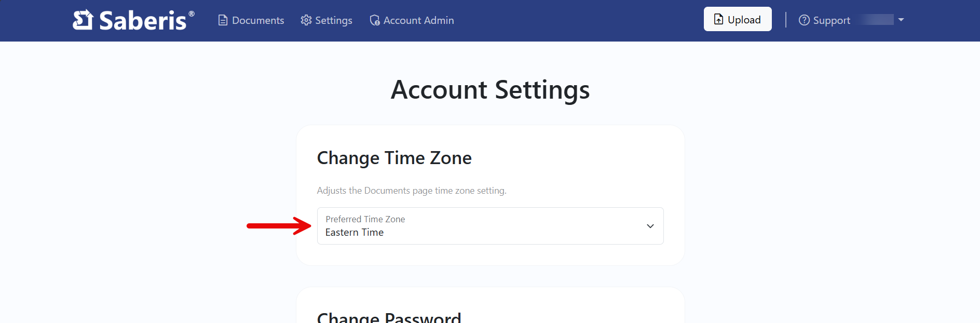Screen dimensions: 980x323
Task: Open the Preferred Time Zone dropdown
Action: point(490,226)
